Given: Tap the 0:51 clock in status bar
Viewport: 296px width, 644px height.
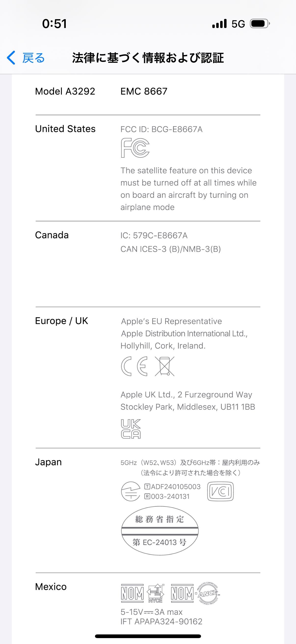Looking at the screenshot, I should (x=54, y=24).
